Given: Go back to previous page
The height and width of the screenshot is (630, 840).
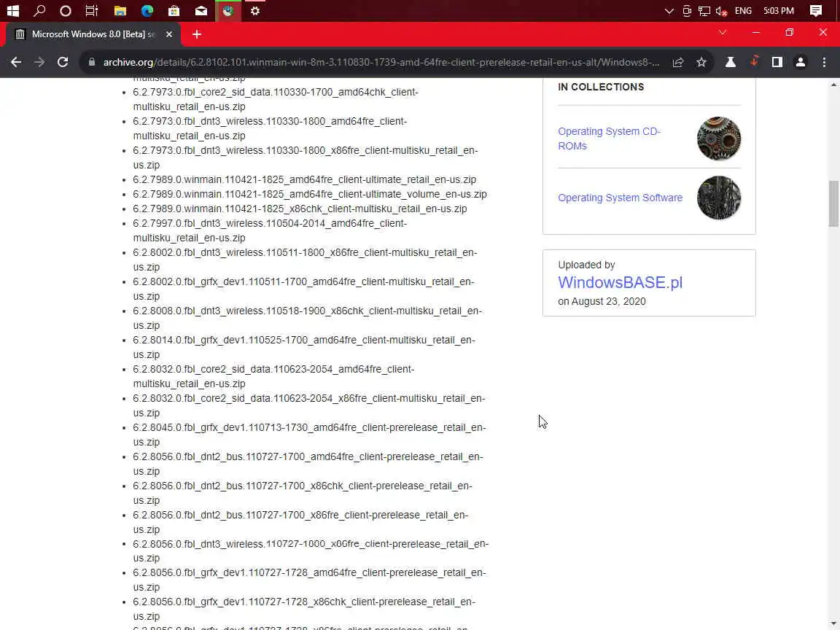Looking at the screenshot, I should [16, 62].
